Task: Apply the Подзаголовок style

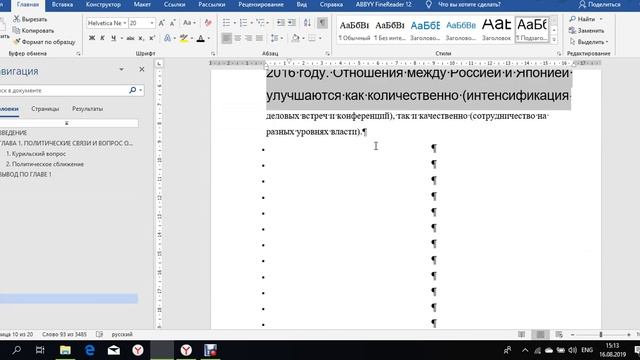Action: 532,29
